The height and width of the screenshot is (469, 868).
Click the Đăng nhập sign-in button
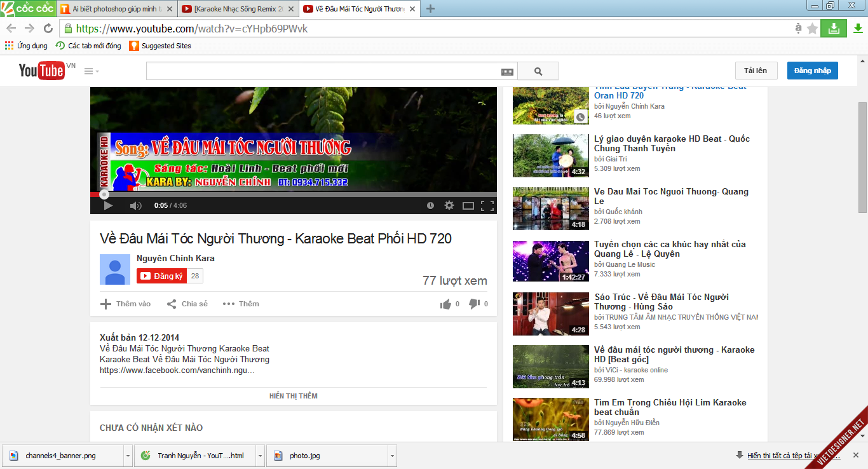(x=812, y=71)
